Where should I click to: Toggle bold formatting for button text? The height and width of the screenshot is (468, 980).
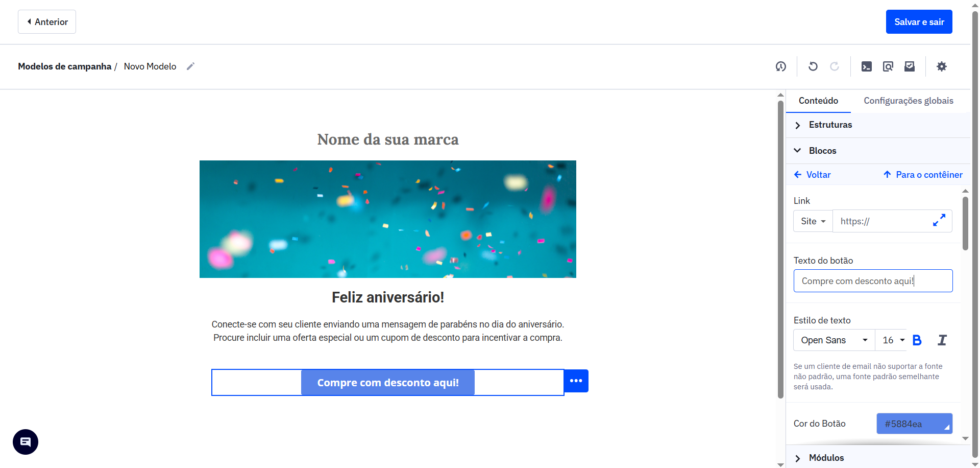tap(917, 340)
